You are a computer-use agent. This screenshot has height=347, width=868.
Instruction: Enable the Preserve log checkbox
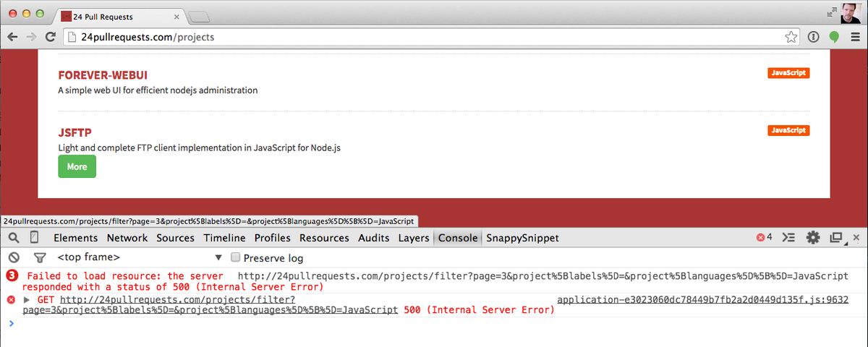pyautogui.click(x=235, y=257)
